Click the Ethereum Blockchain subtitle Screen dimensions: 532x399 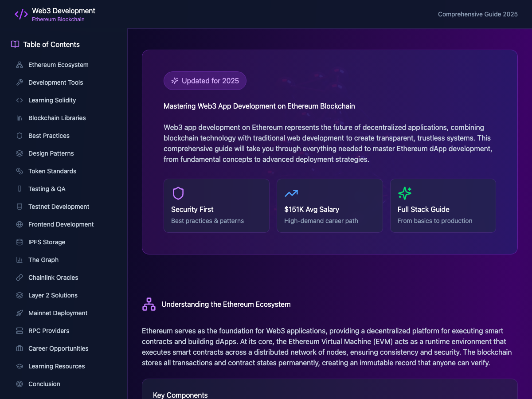point(58,20)
